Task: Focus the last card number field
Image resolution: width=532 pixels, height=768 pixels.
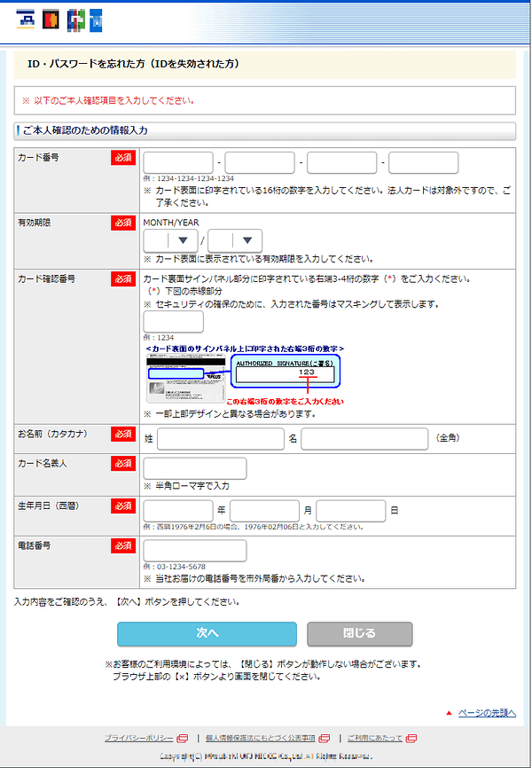Action: [x=424, y=162]
